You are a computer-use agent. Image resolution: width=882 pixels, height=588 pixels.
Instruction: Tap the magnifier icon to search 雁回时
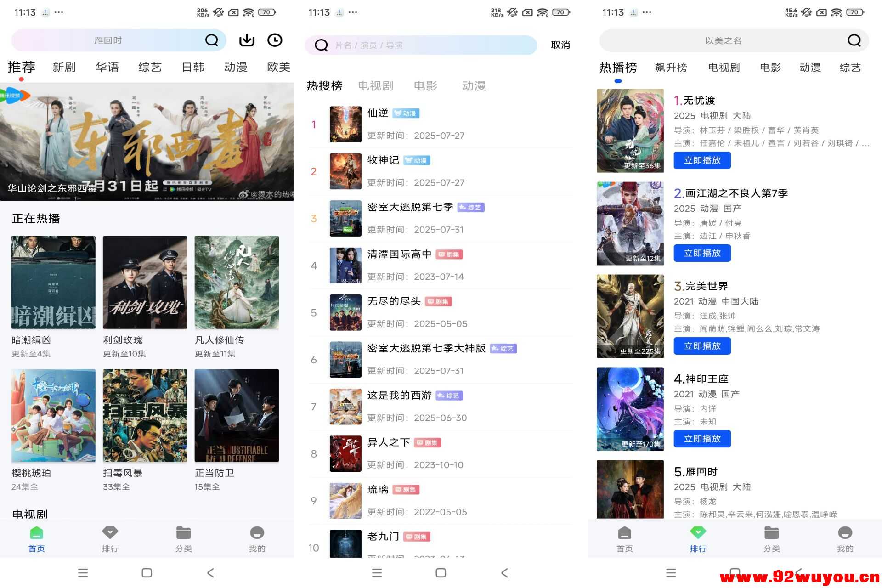click(211, 40)
